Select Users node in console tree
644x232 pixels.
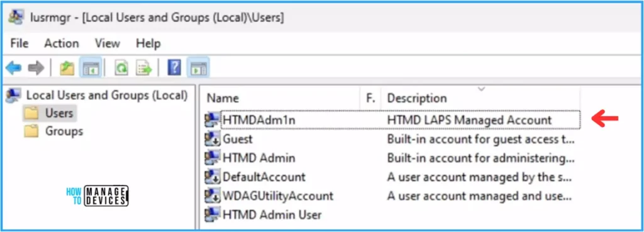(58, 113)
